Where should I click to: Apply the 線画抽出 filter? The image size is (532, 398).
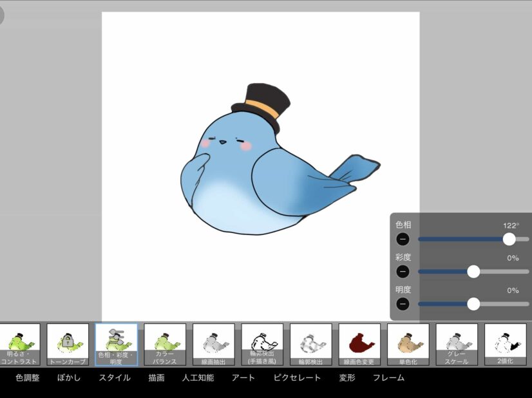coord(213,345)
